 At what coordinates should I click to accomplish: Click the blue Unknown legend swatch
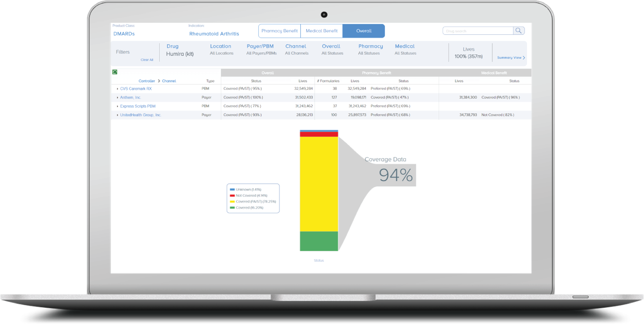[232, 189]
